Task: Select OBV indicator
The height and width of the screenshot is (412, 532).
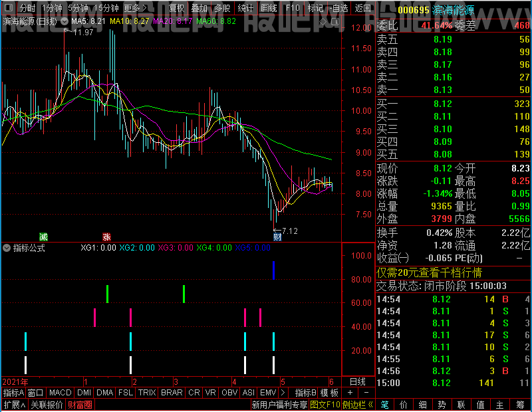Action: coord(229,393)
